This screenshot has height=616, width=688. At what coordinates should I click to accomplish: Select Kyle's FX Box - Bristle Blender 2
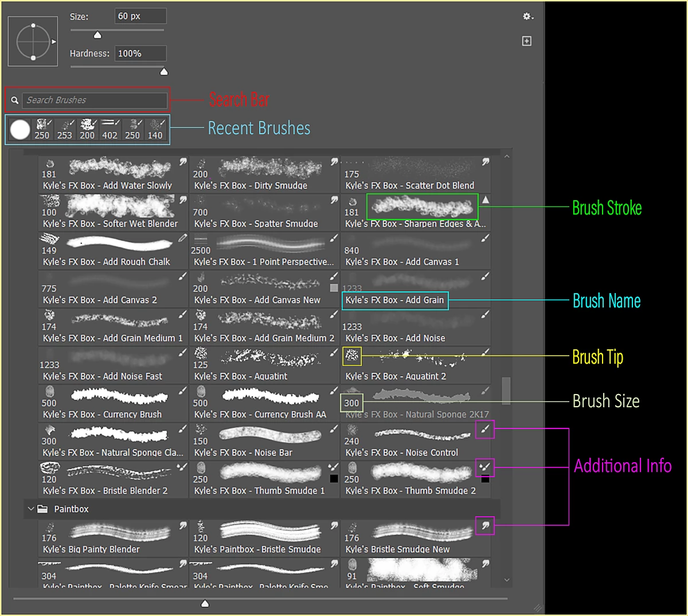(114, 479)
